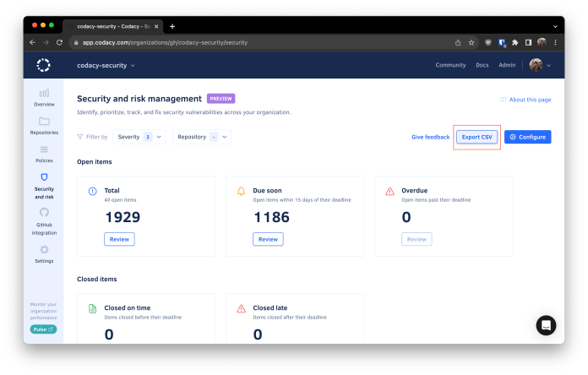Click the Brave shield extension icon

coord(487,42)
